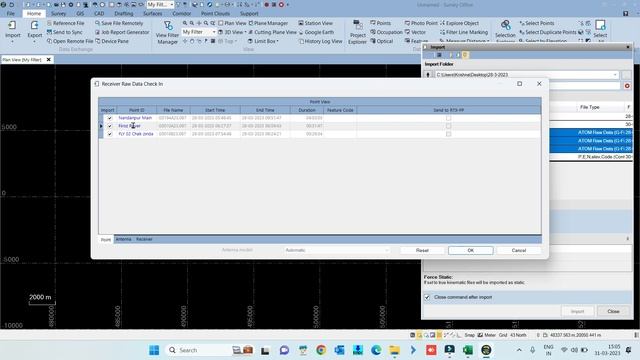Switch to Point Clouds ribbon tab
Viewport: 640px width, 360px height.
(x=215, y=13)
